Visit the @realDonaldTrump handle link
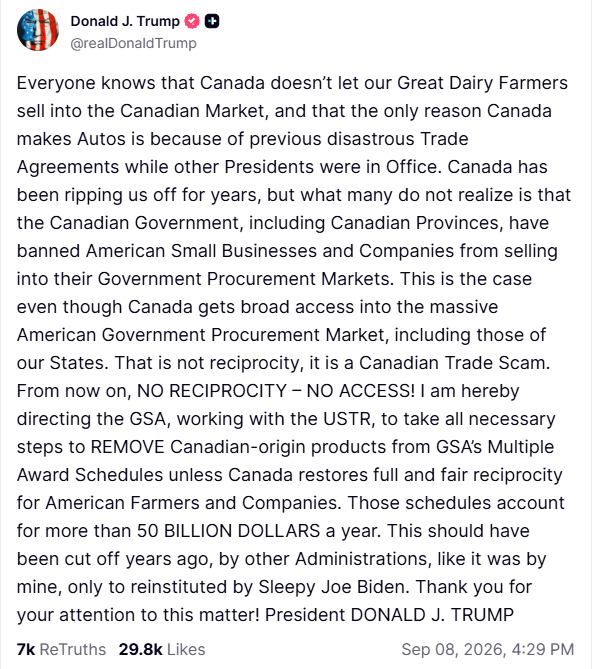 [133, 43]
